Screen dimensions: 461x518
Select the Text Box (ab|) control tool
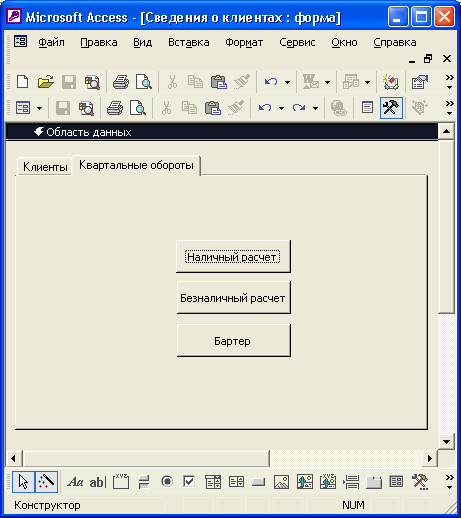click(x=98, y=482)
